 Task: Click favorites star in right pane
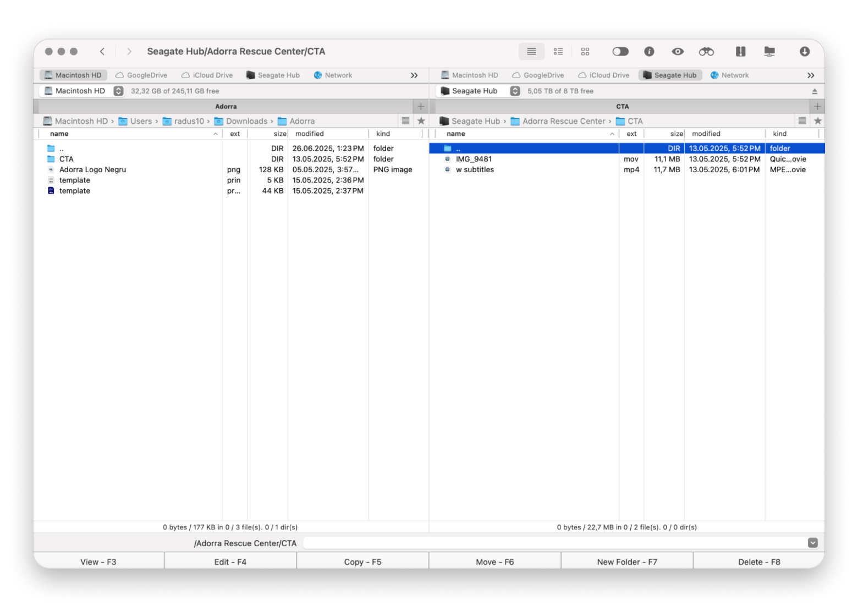click(817, 121)
